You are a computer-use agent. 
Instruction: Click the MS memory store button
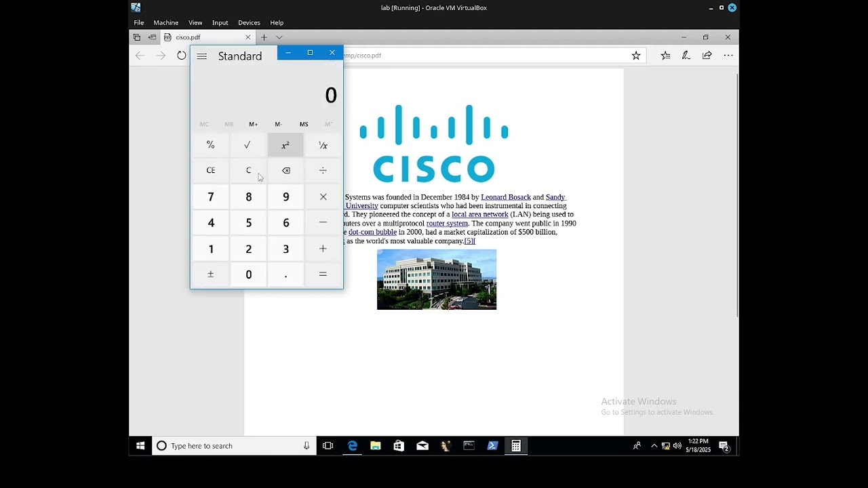[x=304, y=124]
